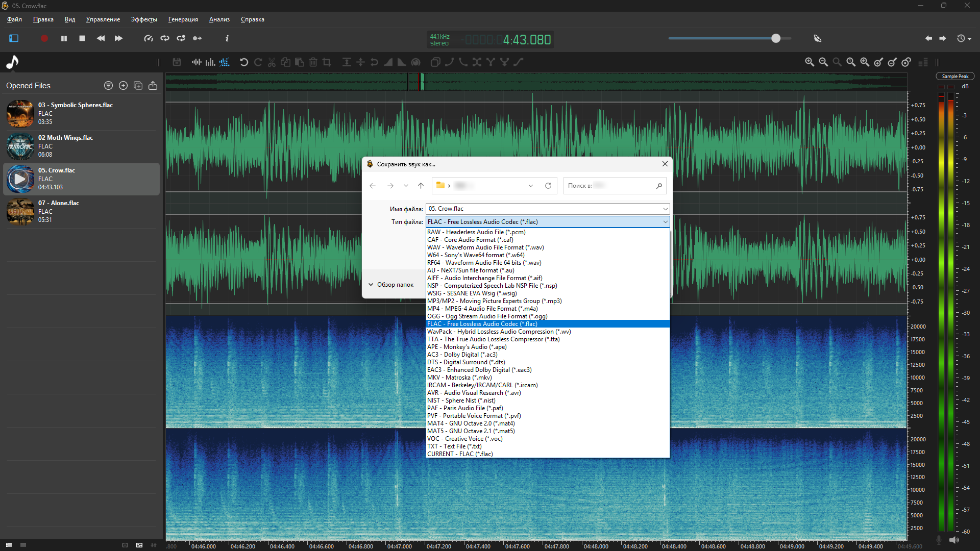Open the file info icon
Screen dimensions: 980x551
pyautogui.click(x=227, y=38)
